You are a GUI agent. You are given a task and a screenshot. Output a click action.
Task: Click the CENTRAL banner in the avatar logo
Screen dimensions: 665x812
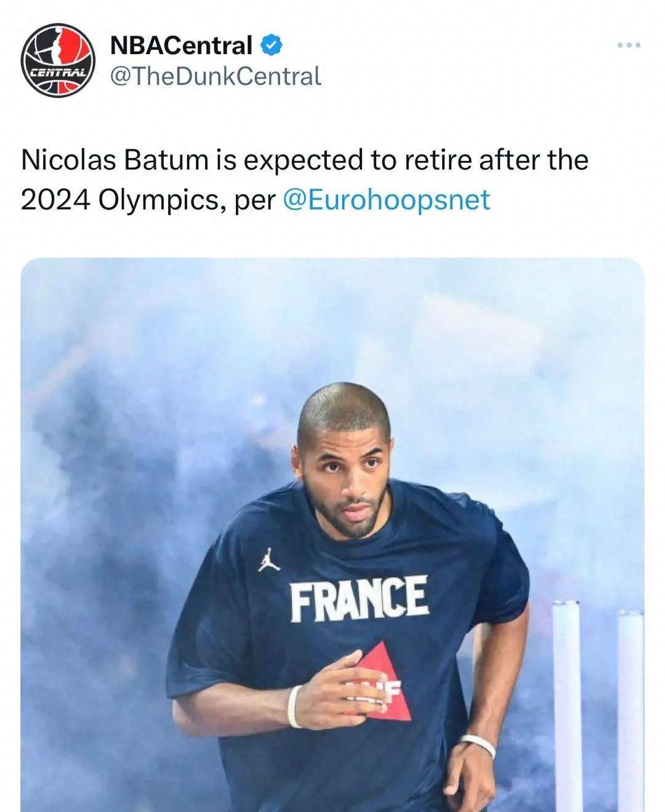[x=57, y=72]
